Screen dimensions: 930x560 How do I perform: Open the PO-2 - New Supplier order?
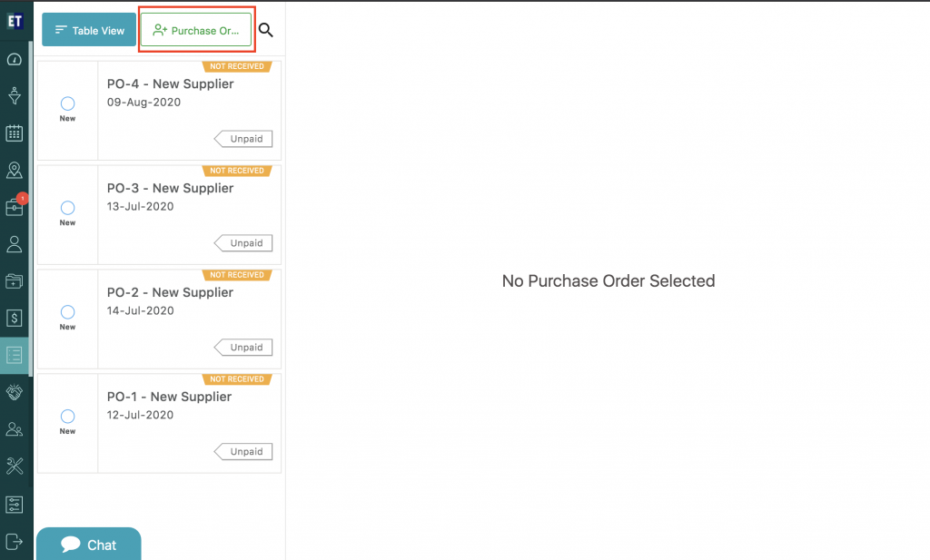tap(170, 292)
